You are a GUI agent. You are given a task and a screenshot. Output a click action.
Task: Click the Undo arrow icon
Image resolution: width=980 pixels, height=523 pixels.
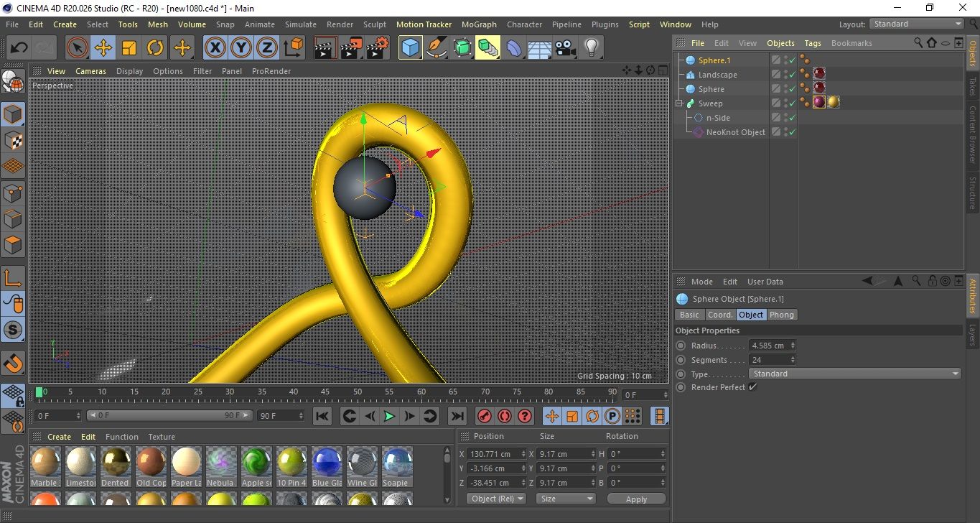(x=19, y=48)
